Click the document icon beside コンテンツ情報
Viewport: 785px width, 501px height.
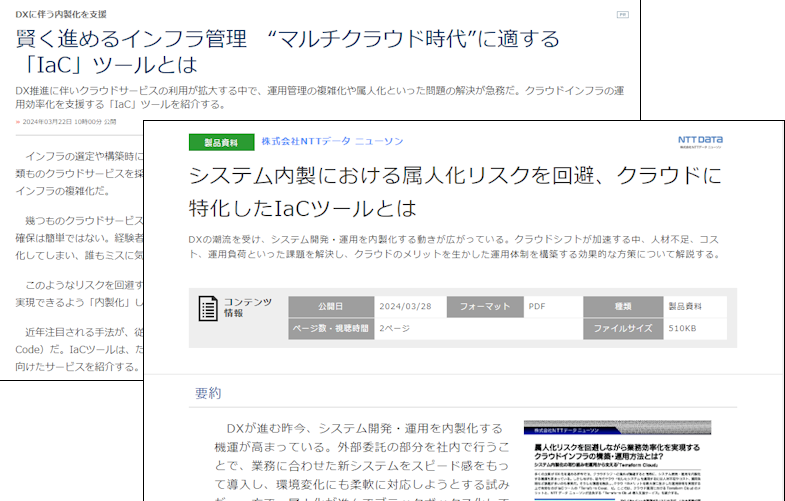point(208,308)
